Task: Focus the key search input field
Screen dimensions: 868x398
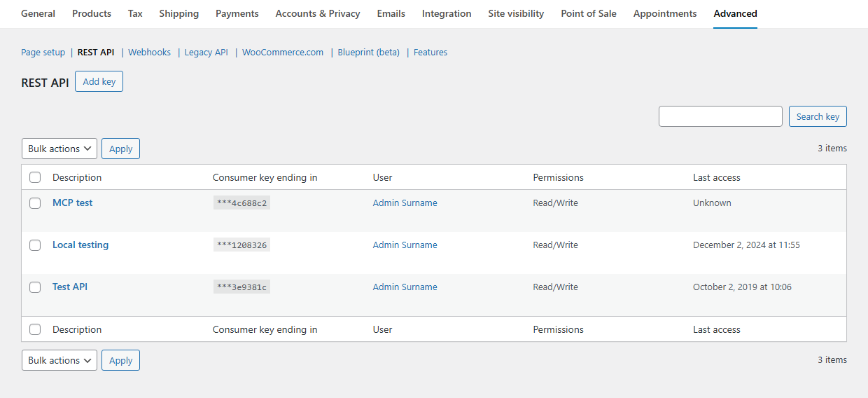Action: coord(720,116)
